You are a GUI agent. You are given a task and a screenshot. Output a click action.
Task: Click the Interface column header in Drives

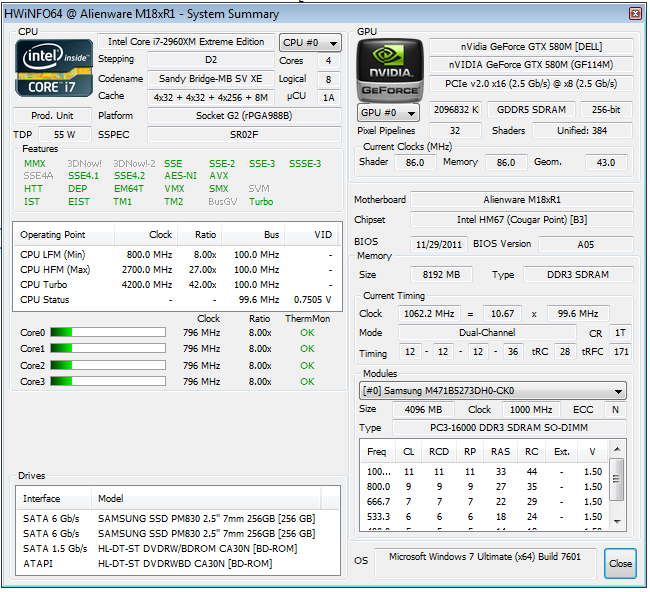click(54, 499)
